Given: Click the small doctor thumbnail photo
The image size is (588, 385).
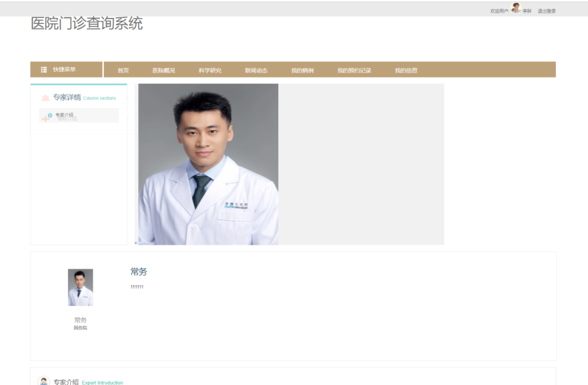Looking at the screenshot, I should [x=80, y=288].
